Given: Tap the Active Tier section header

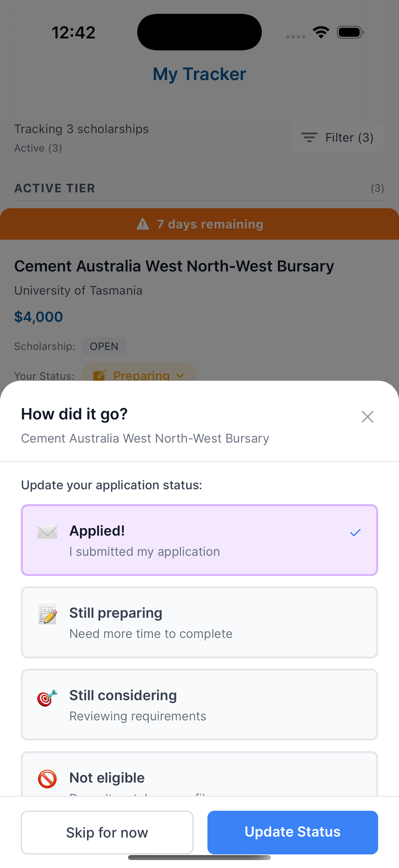Looking at the screenshot, I should (55, 188).
